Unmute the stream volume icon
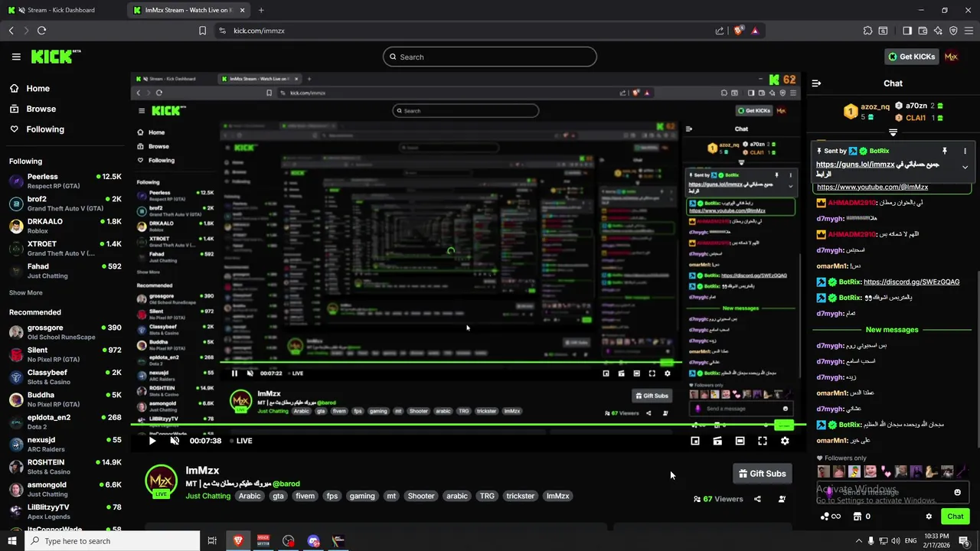 [175, 441]
